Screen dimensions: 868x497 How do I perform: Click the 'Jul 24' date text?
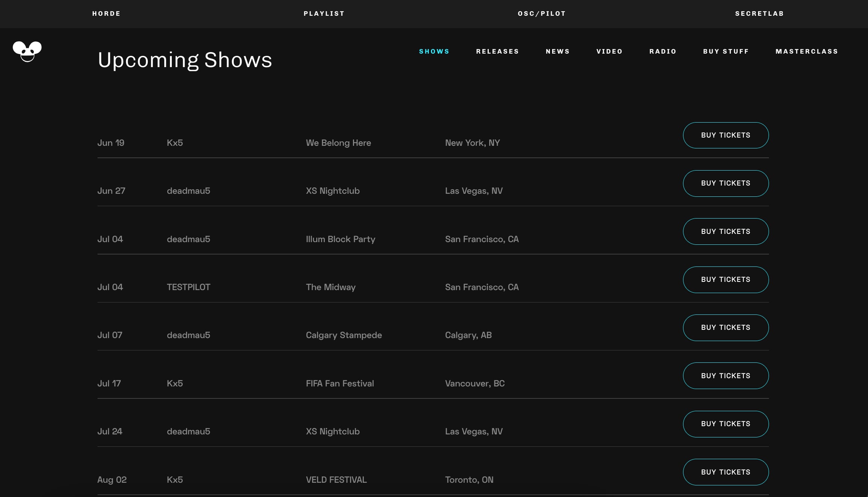pos(110,431)
